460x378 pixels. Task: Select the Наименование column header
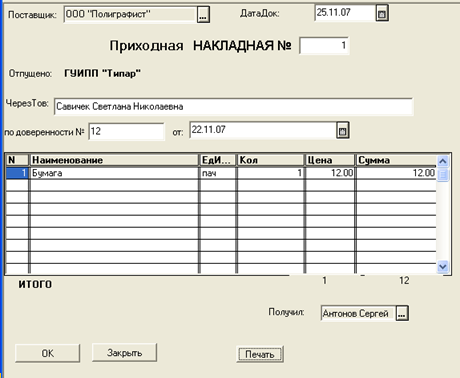(114, 160)
